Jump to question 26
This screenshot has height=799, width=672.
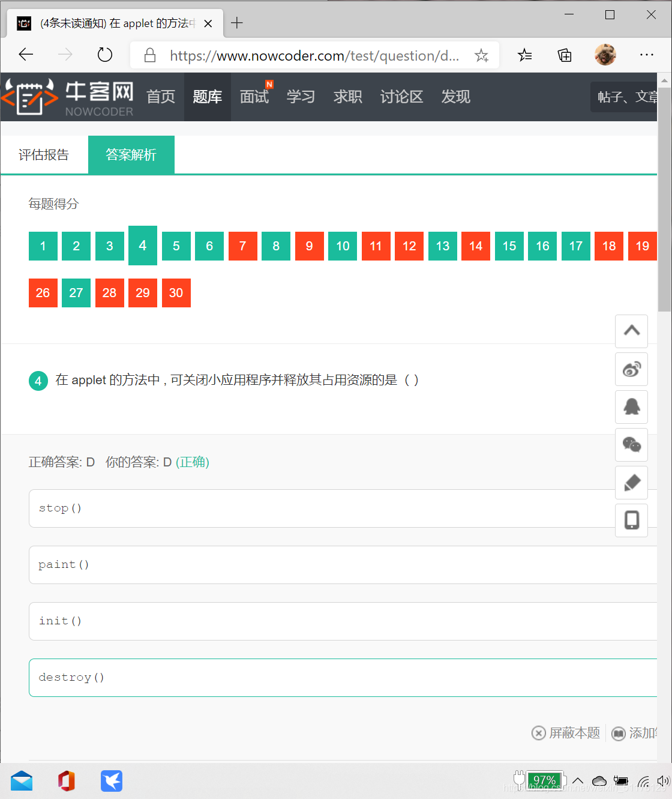pos(43,293)
